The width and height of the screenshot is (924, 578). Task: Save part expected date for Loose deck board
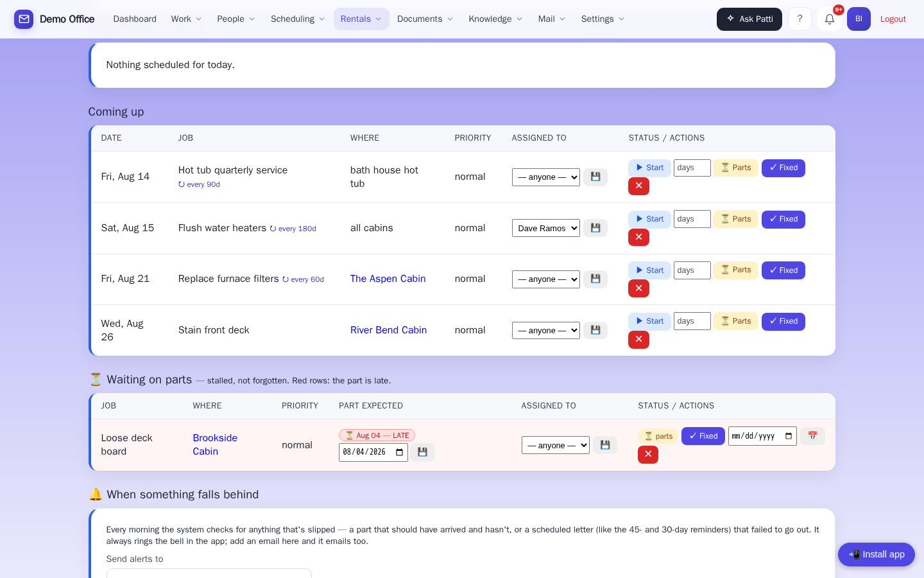pos(422,452)
